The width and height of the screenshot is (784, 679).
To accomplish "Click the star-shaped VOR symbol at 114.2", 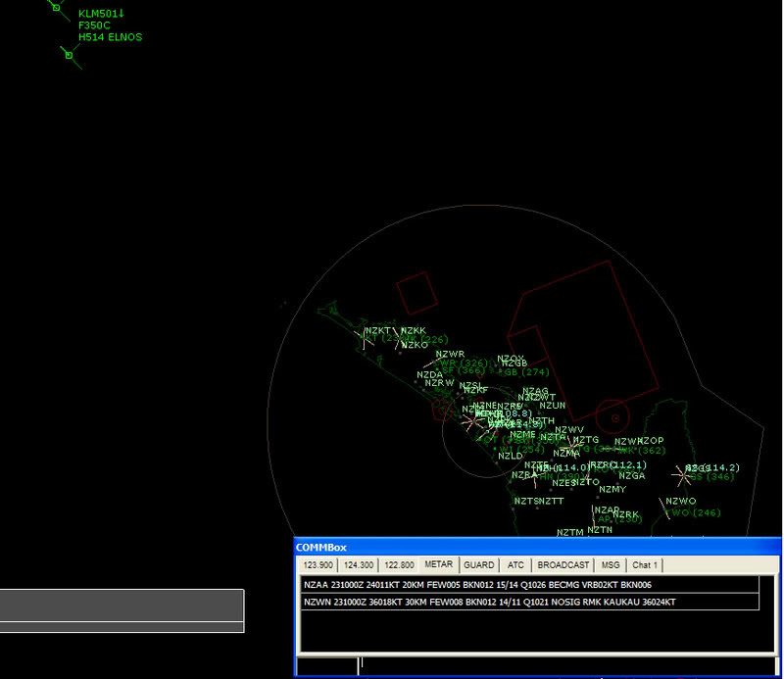I will 681,475.
